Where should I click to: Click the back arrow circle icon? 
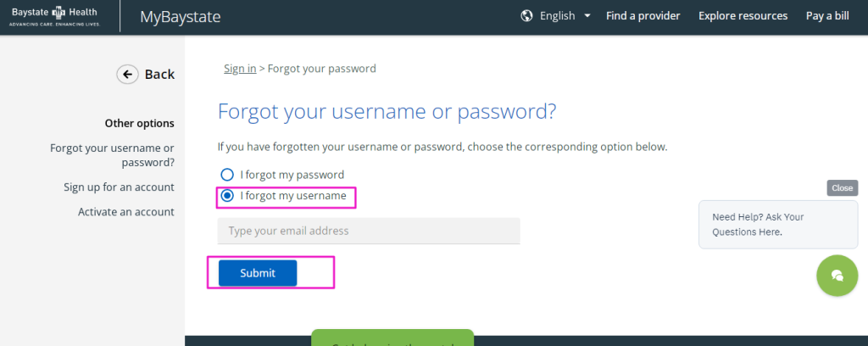[x=127, y=74]
